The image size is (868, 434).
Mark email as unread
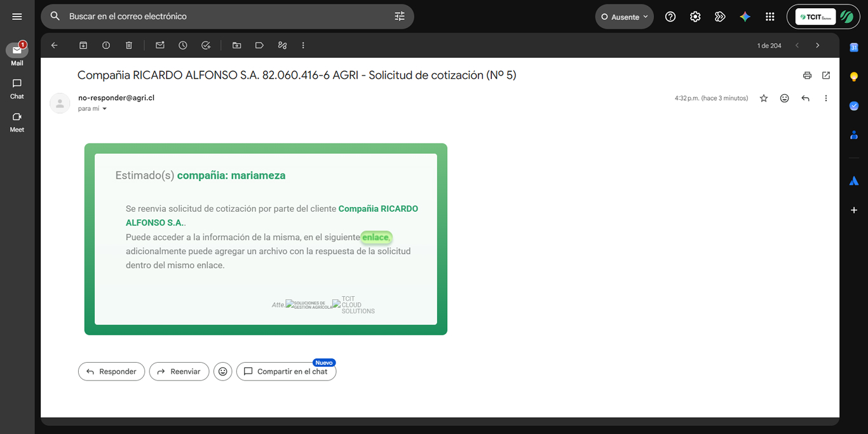coord(160,45)
